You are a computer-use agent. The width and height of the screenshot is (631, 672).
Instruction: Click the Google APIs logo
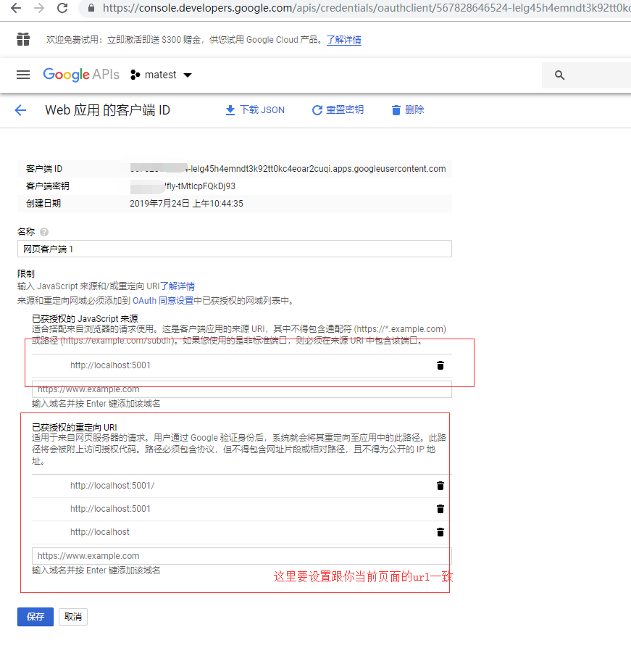pyautogui.click(x=81, y=75)
